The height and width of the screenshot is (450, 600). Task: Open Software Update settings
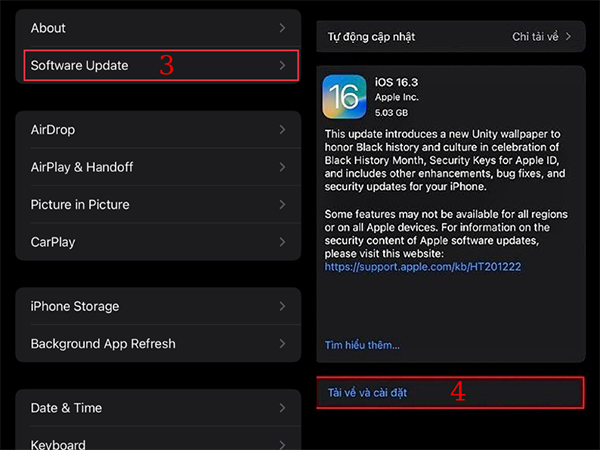pos(158,65)
